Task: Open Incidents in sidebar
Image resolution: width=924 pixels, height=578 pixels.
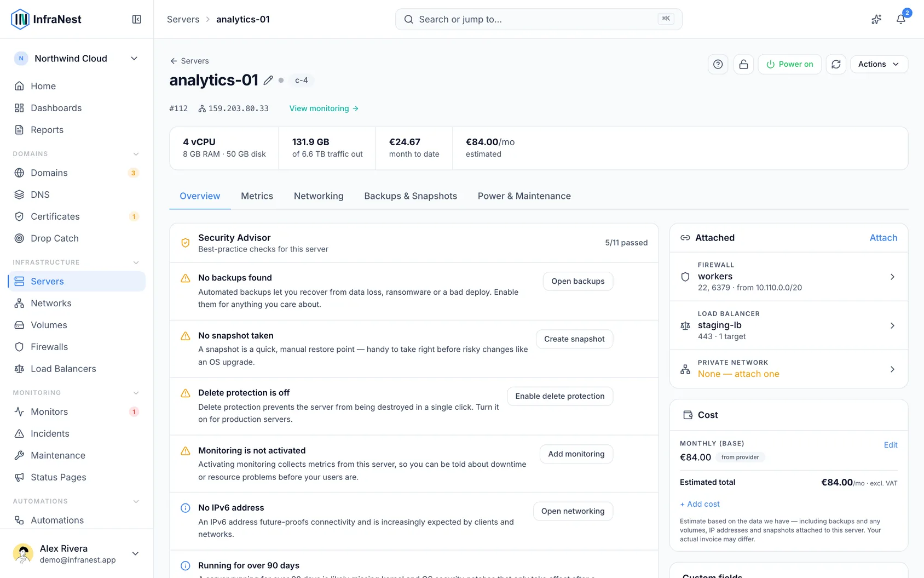Action: coord(77,433)
